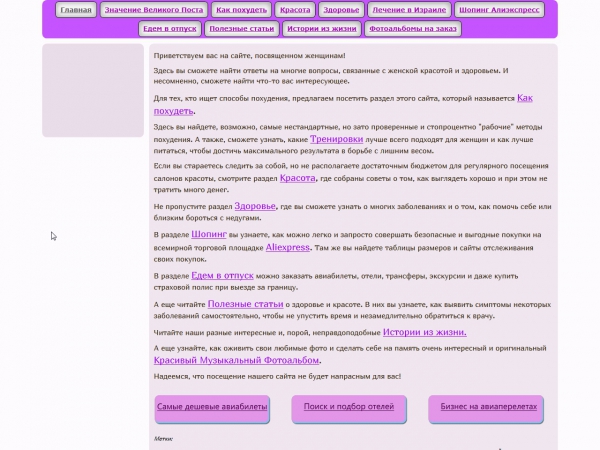Open the Aliexpress link
Viewport: 600px width, 450px height.
288,248
